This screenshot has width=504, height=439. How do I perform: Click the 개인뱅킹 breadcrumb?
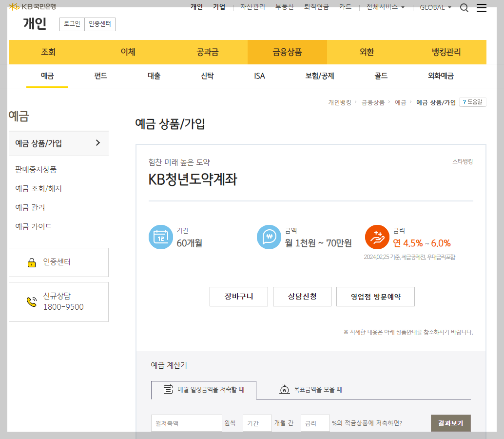click(340, 102)
